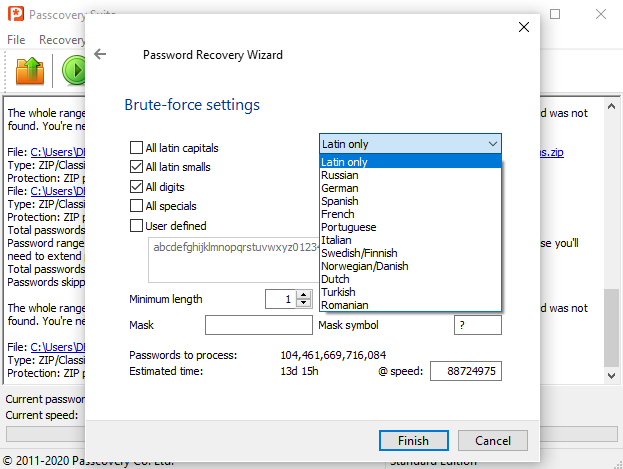The width and height of the screenshot is (623, 469).
Task: Open the last C:\Users file link in the log
Action: tap(58, 347)
